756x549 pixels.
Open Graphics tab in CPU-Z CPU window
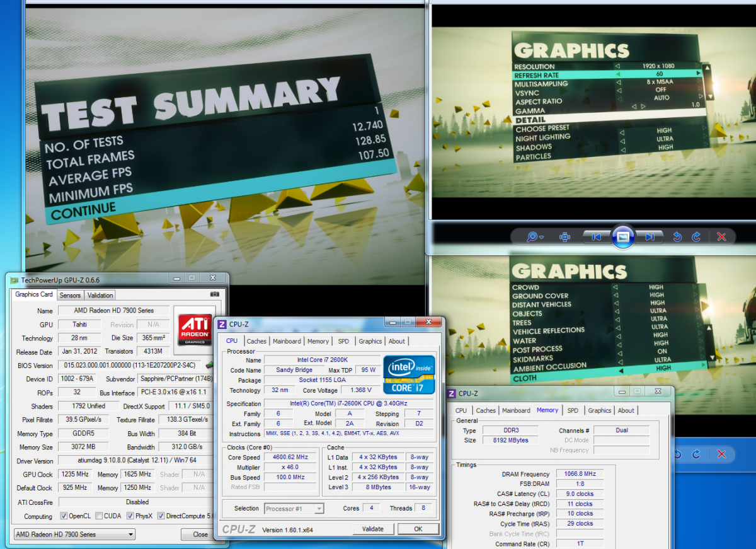pyautogui.click(x=370, y=342)
